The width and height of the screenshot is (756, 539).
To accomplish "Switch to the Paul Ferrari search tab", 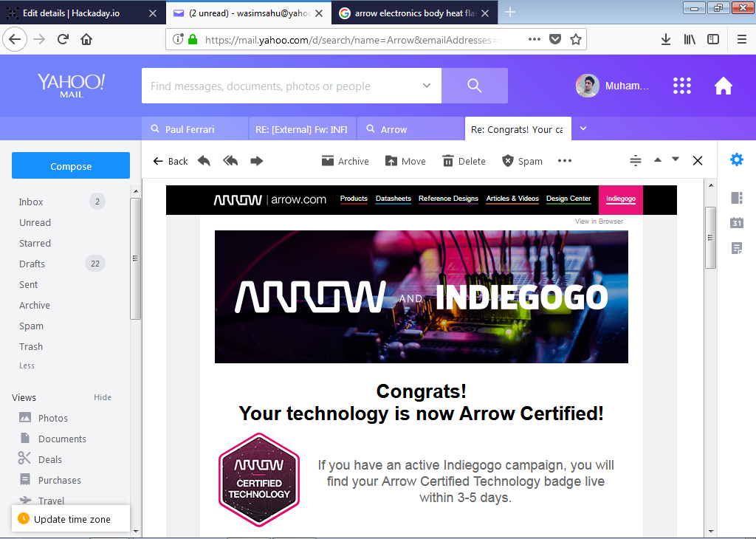I will (x=195, y=128).
